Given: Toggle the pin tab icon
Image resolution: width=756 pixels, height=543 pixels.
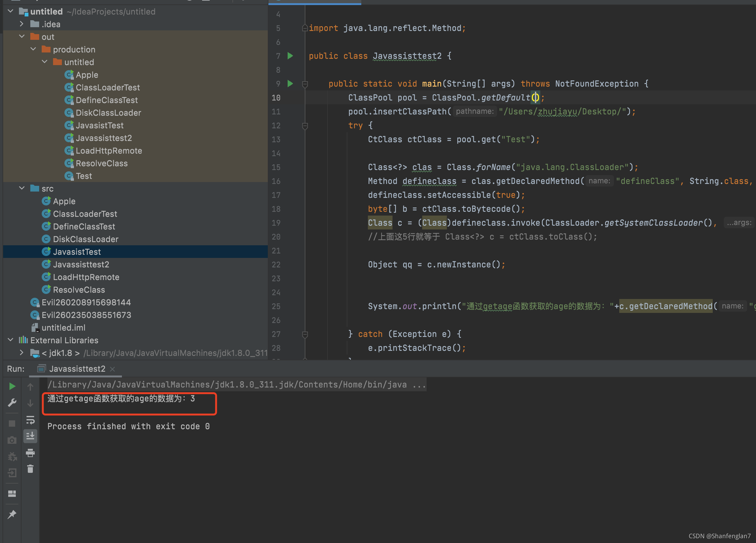Looking at the screenshot, I should pyautogui.click(x=12, y=514).
